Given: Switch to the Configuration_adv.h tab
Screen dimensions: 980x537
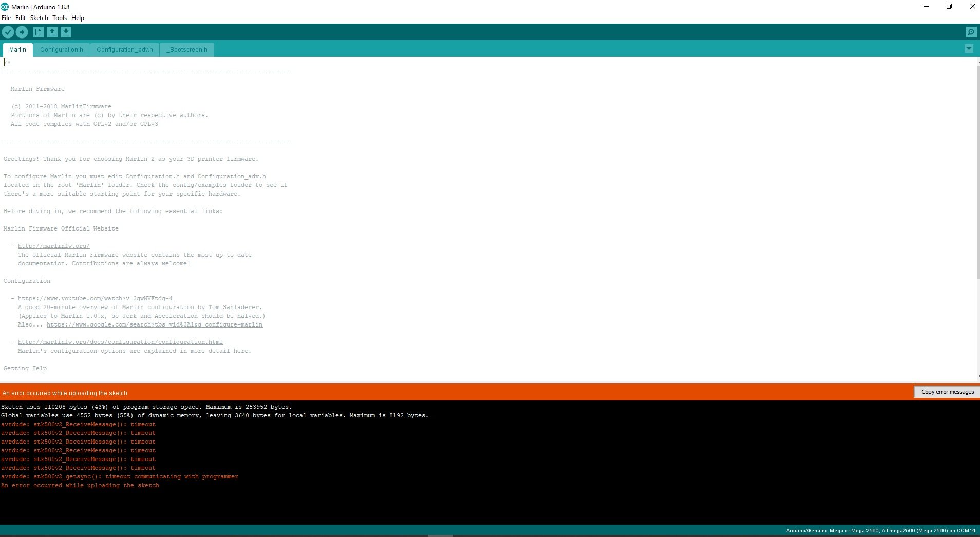Looking at the screenshot, I should (x=125, y=50).
